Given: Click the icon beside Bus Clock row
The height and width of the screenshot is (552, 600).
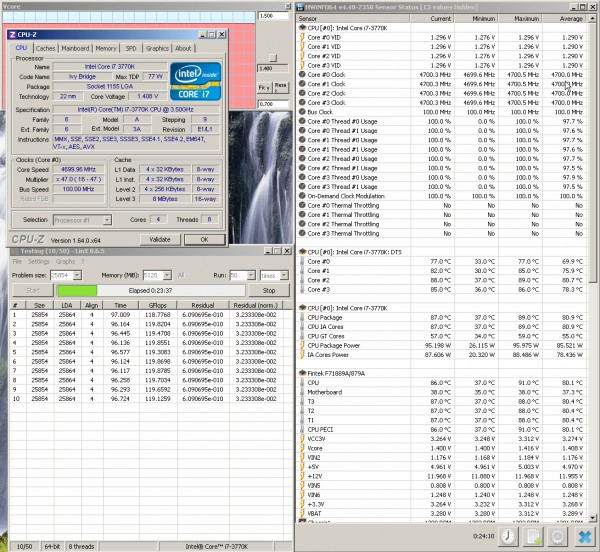Looking at the screenshot, I should pyautogui.click(x=302, y=112).
